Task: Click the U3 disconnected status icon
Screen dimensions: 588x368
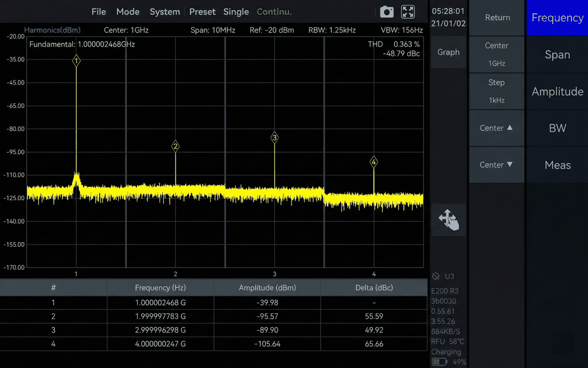Action: click(436, 276)
